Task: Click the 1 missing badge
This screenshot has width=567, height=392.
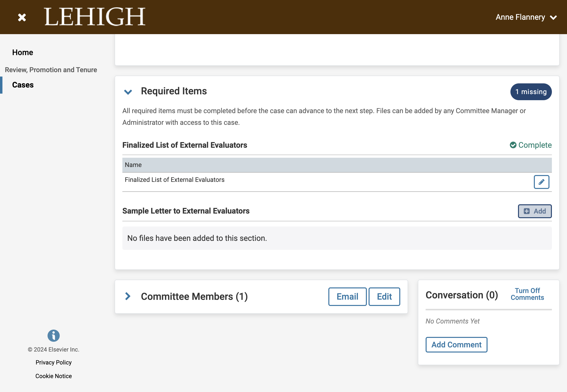Action: tap(531, 92)
